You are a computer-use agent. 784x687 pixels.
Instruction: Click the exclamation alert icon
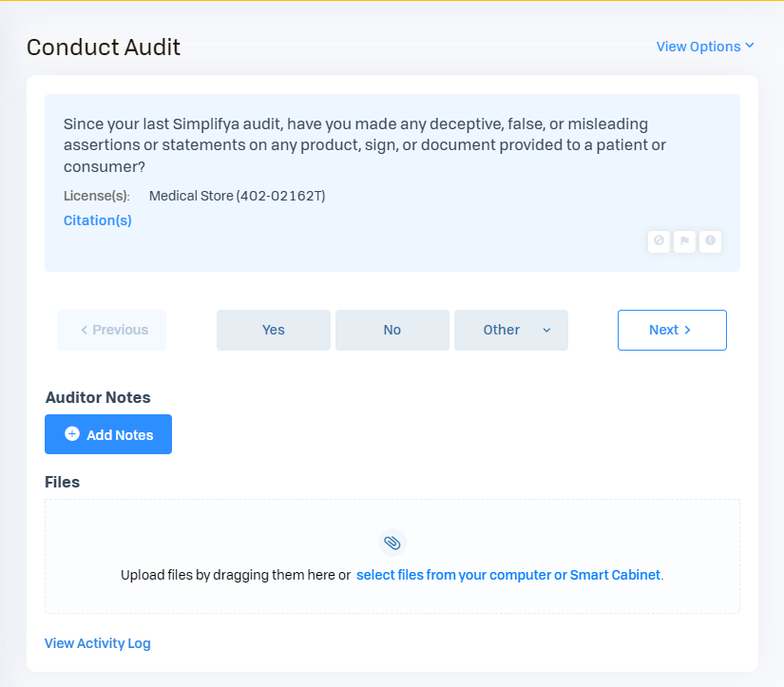pos(710,241)
